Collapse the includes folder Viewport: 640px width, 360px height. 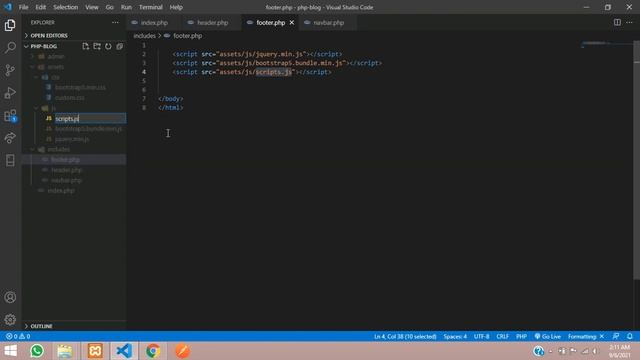pyautogui.click(x=58, y=149)
